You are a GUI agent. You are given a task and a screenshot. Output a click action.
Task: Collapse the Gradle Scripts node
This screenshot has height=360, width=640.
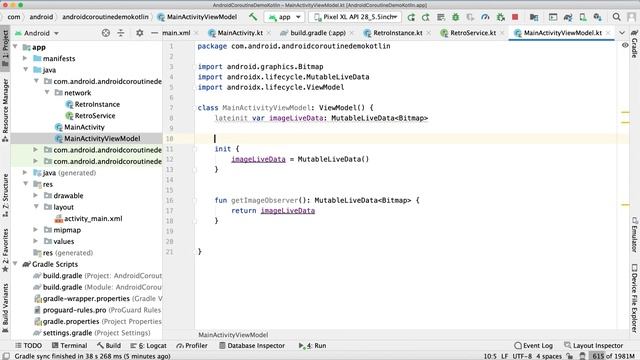(15, 264)
